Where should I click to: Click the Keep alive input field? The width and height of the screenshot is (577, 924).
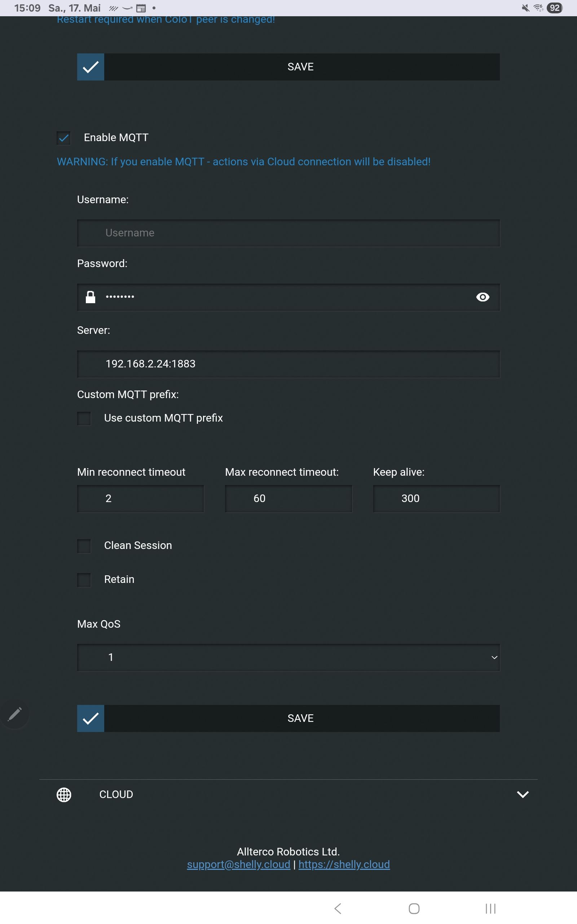pyautogui.click(x=436, y=499)
